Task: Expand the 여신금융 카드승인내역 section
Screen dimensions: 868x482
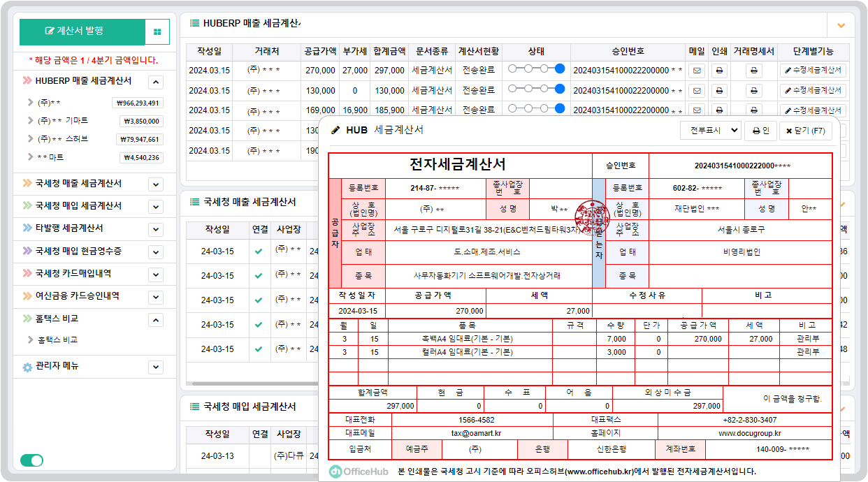Action: pos(157,297)
